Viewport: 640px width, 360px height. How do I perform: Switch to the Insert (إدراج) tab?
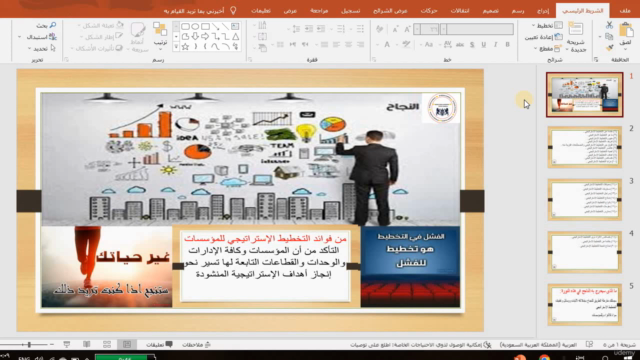click(543, 11)
